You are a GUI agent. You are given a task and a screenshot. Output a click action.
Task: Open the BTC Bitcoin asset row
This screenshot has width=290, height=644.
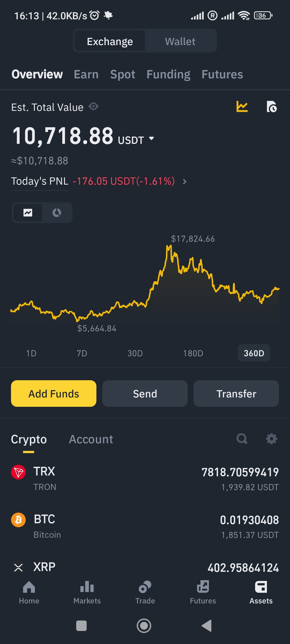click(x=145, y=526)
